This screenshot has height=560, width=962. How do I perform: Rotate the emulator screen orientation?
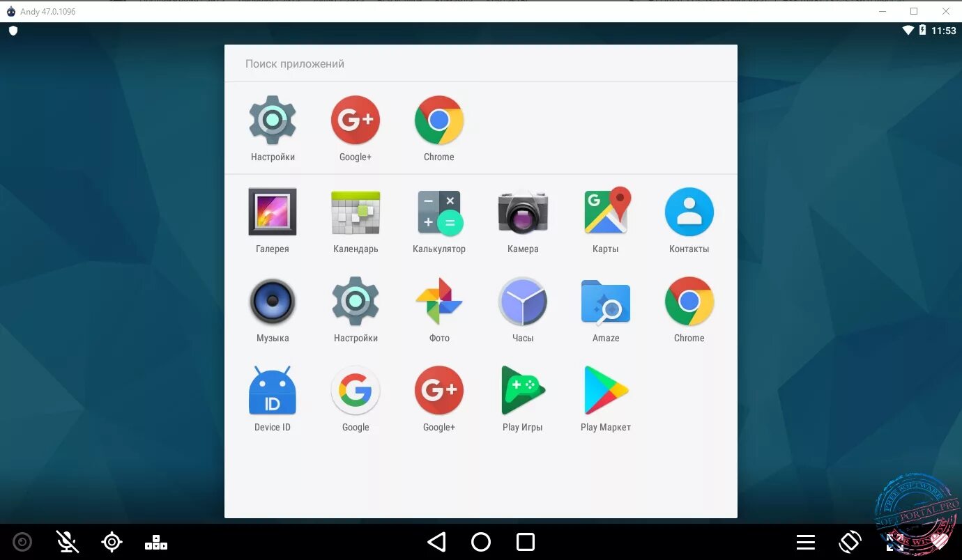(x=850, y=542)
